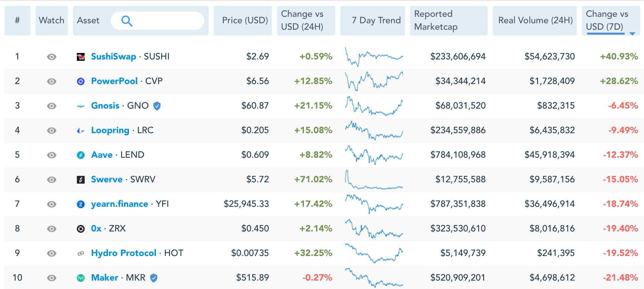Click the Loopring logo icon
This screenshot has width=644, height=289.
[80, 131]
